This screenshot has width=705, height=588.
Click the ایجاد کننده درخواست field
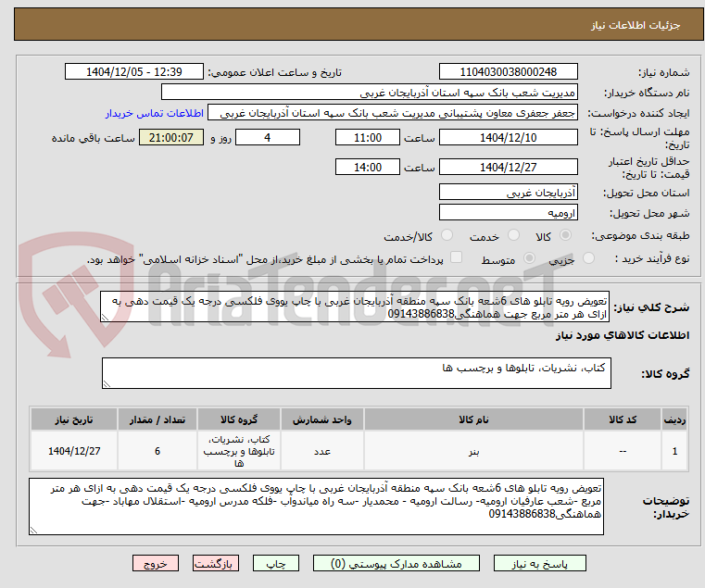393,113
